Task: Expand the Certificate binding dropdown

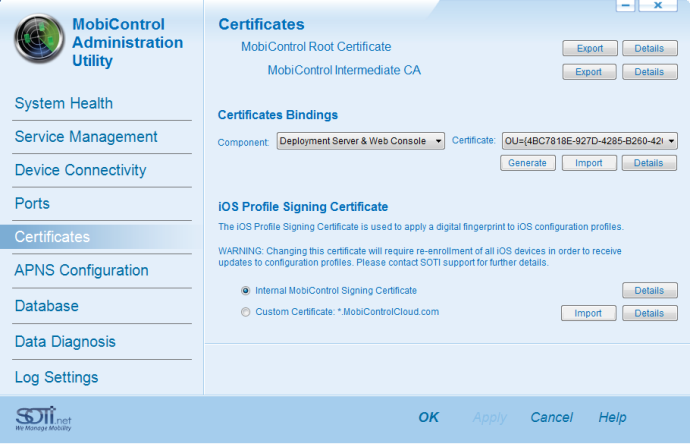Action: click(x=590, y=141)
